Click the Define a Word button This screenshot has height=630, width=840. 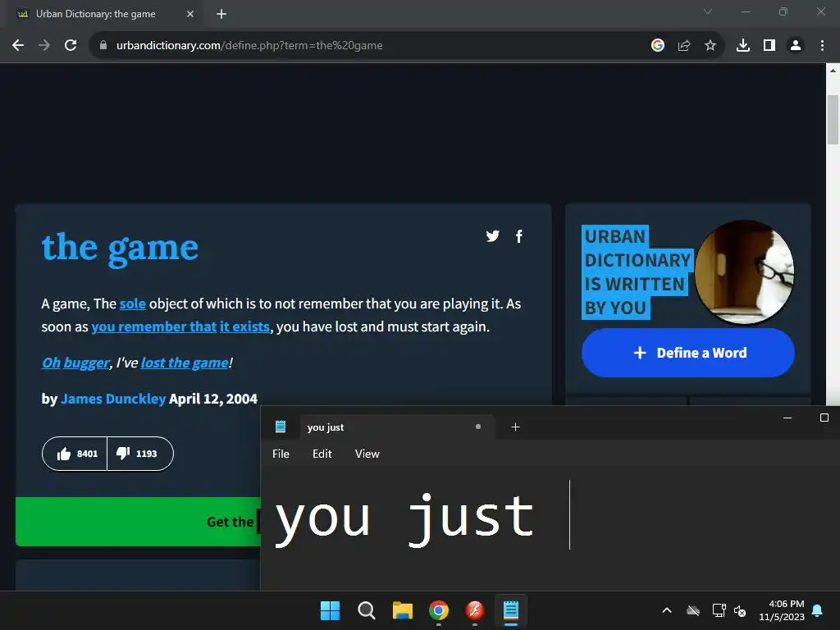(688, 353)
